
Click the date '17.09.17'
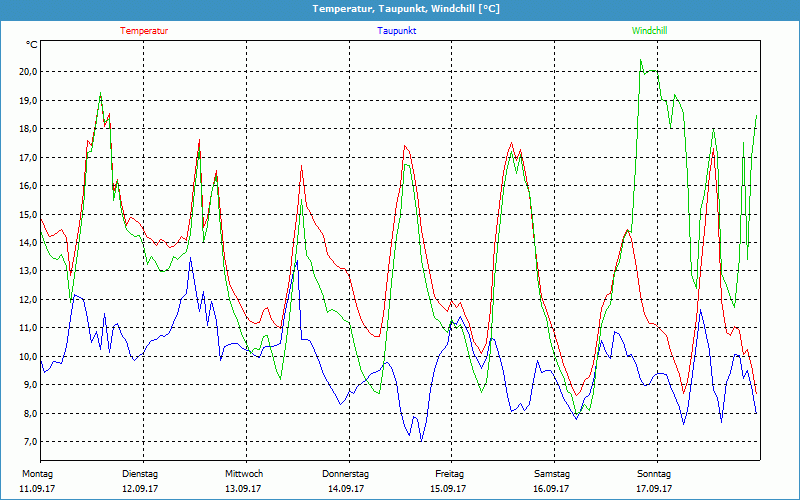pyautogui.click(x=654, y=489)
